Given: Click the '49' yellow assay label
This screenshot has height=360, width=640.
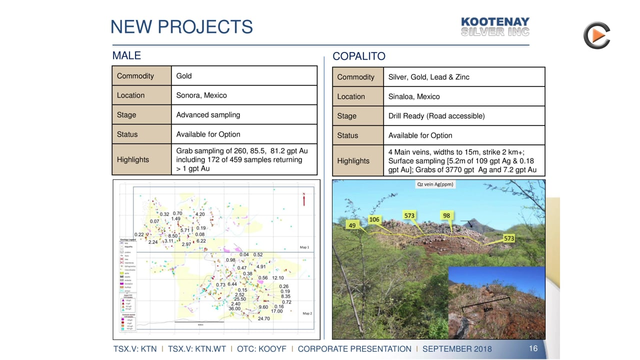Looking at the screenshot, I should [352, 225].
